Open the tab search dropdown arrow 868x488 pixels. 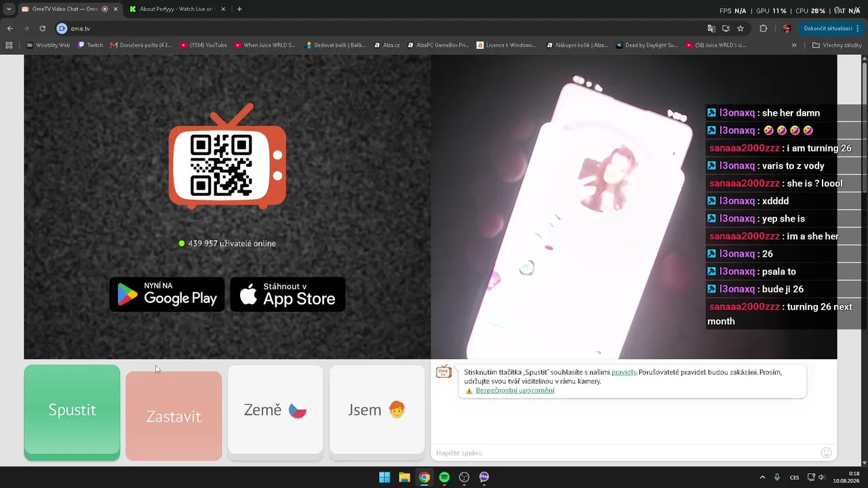coord(9,9)
